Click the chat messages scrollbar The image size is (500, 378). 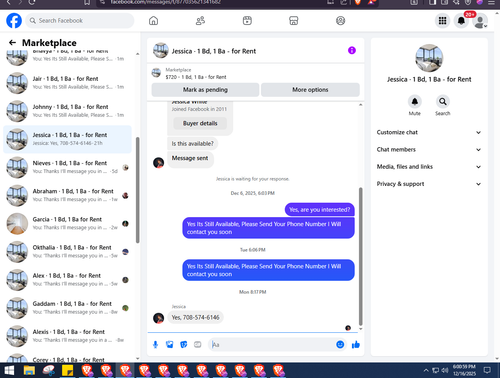coord(360,256)
